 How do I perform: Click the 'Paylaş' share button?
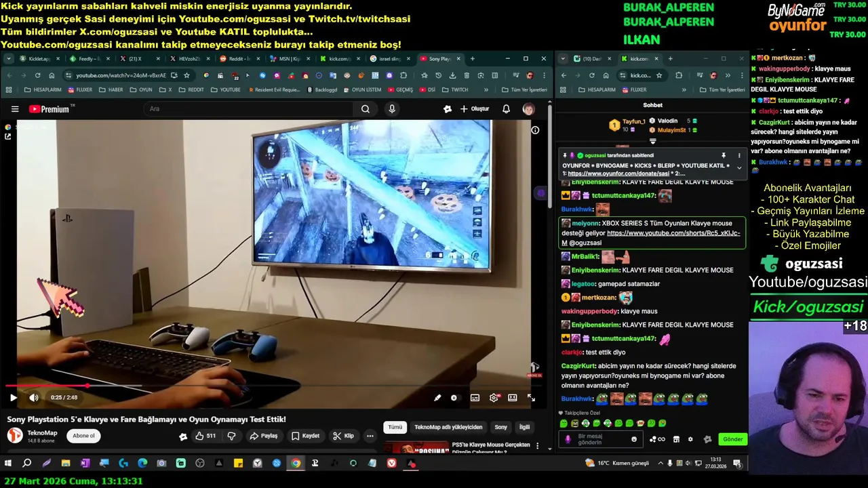coord(264,436)
